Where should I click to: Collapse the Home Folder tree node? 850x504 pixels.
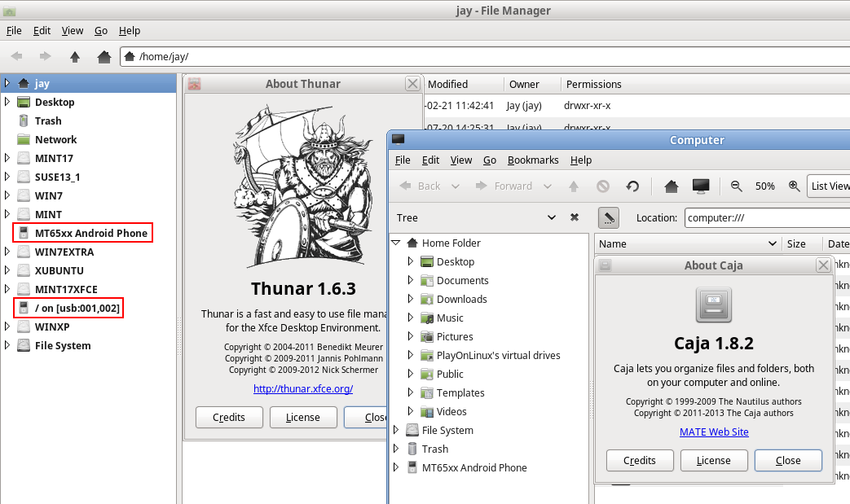point(396,243)
